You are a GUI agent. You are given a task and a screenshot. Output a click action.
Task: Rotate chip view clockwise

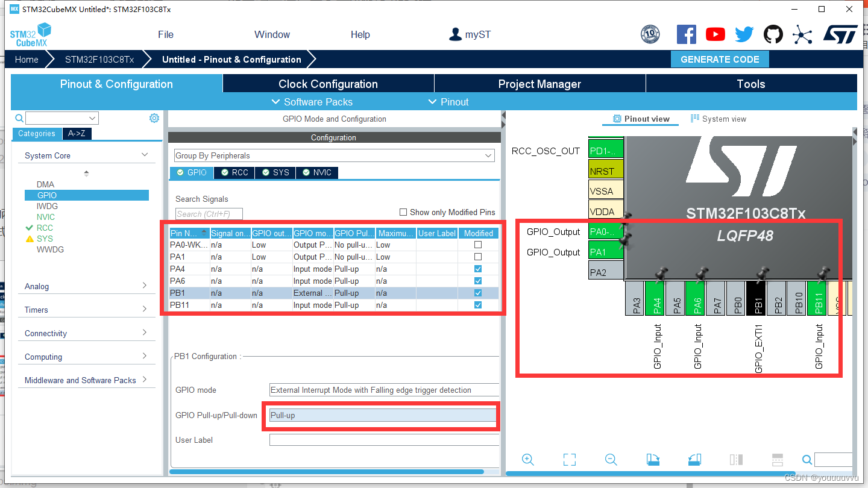click(653, 460)
